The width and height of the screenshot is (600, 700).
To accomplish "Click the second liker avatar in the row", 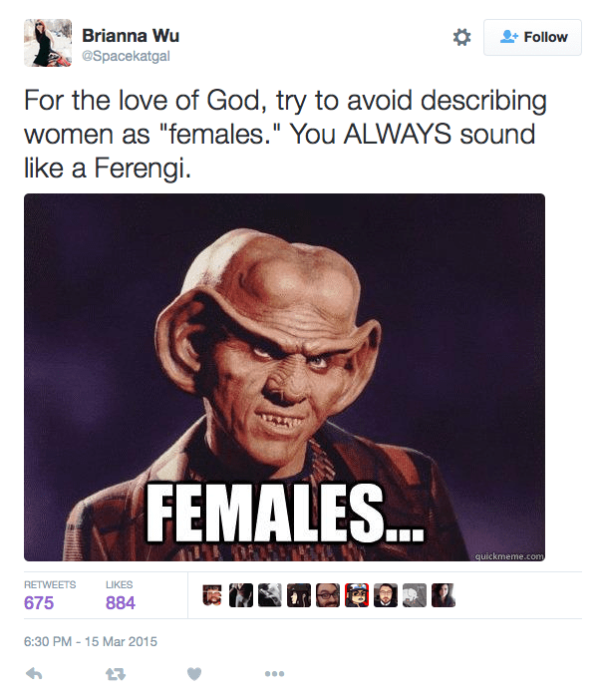I will [242, 595].
